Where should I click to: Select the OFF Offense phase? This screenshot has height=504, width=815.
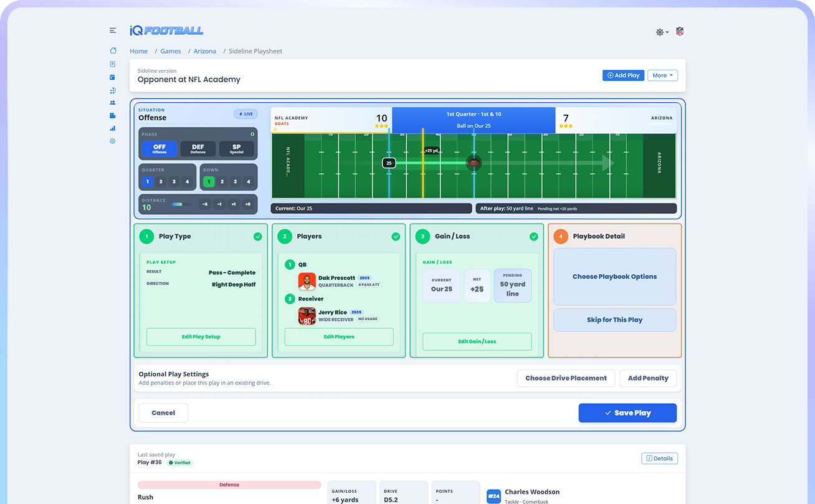[x=160, y=149]
